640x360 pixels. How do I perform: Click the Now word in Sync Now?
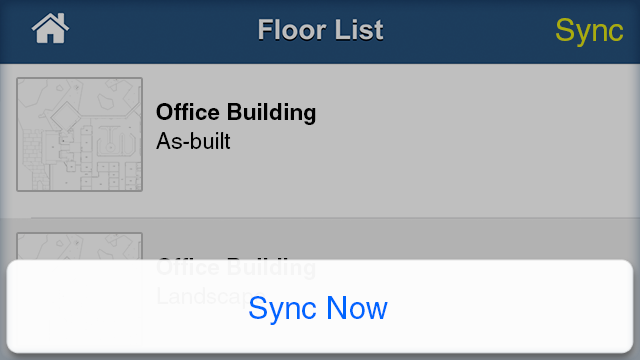(357, 308)
